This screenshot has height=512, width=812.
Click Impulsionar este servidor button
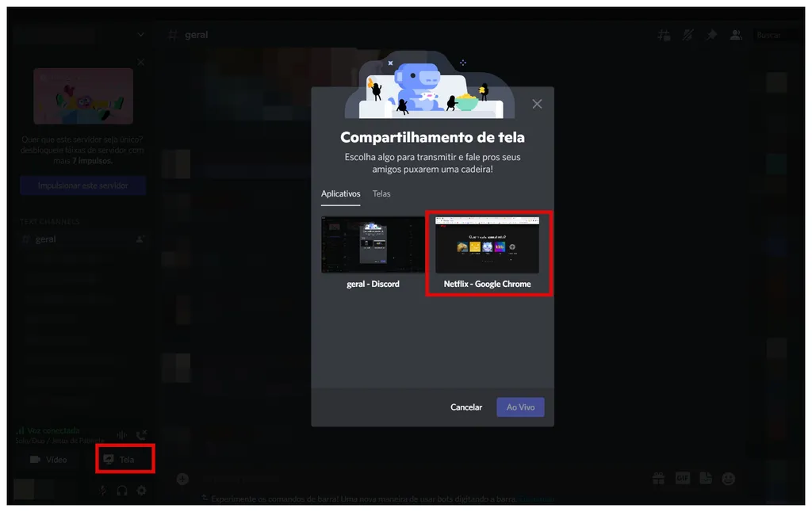tap(82, 185)
